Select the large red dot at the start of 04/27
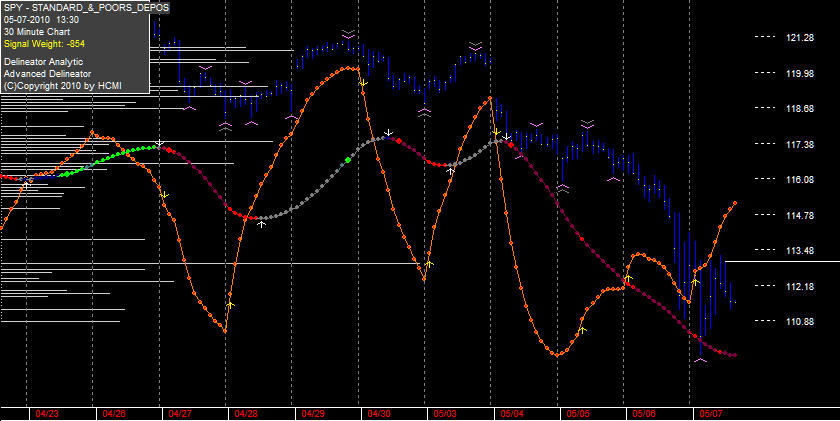 [170, 151]
